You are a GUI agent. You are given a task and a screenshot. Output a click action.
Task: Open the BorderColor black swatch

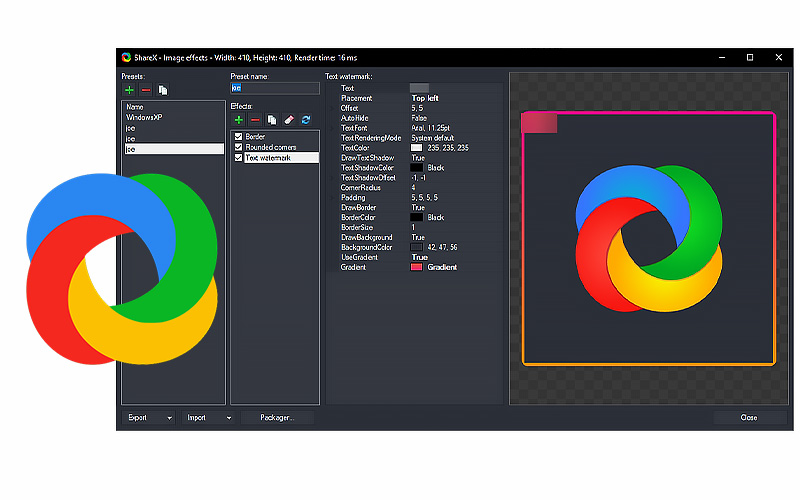[x=416, y=217]
